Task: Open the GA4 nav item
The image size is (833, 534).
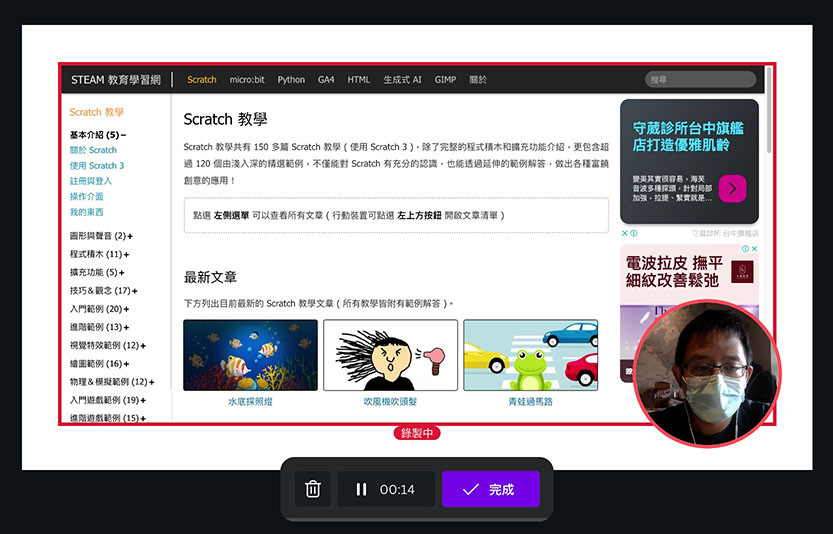Action: [x=326, y=80]
